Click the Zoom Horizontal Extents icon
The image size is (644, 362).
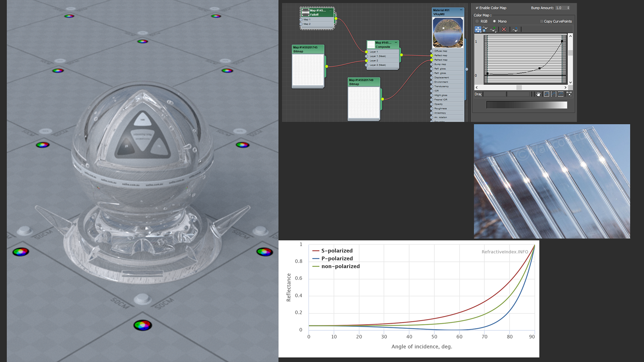pyautogui.click(x=553, y=94)
